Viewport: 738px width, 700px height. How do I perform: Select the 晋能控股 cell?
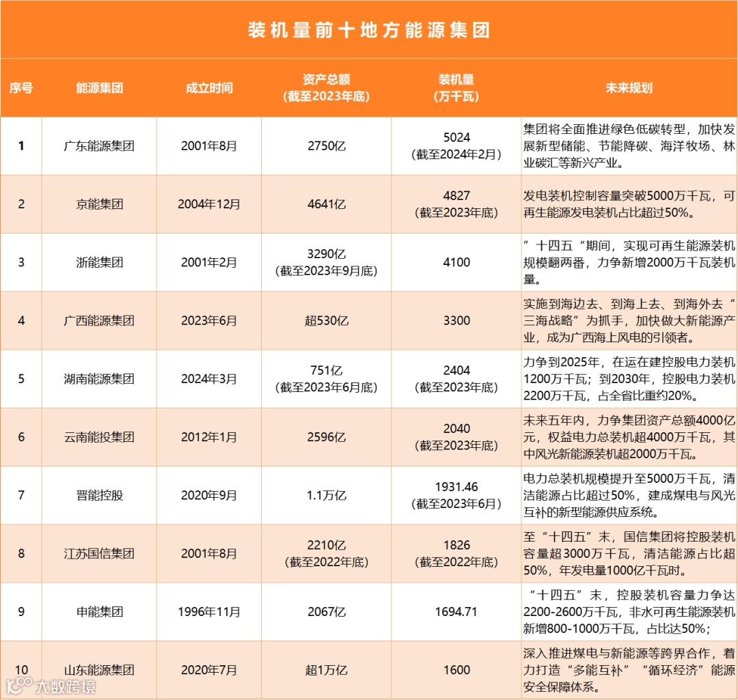coord(99,495)
